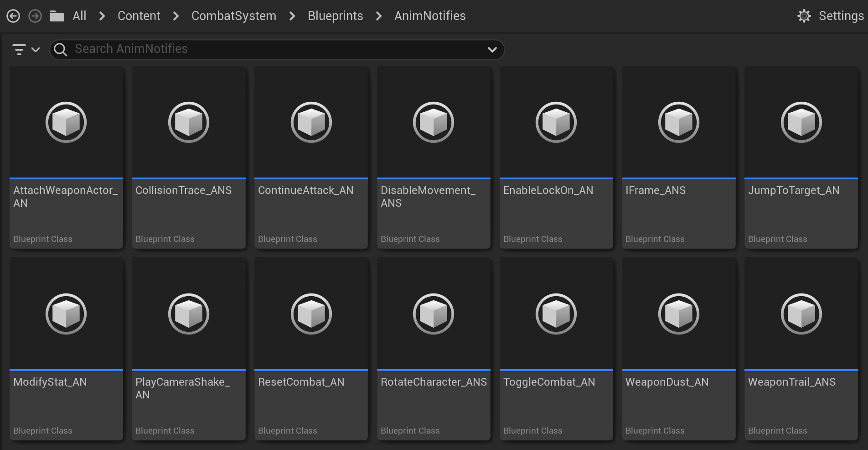868x450 pixels.
Task: Go forward with the right arrow icon
Action: coord(35,16)
